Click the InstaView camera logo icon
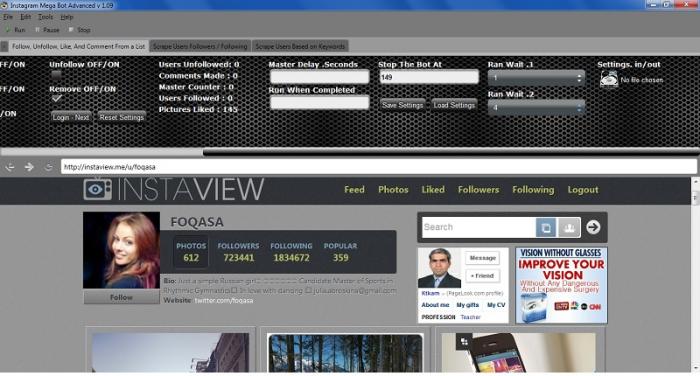The height and width of the screenshot is (376, 700). click(x=97, y=189)
